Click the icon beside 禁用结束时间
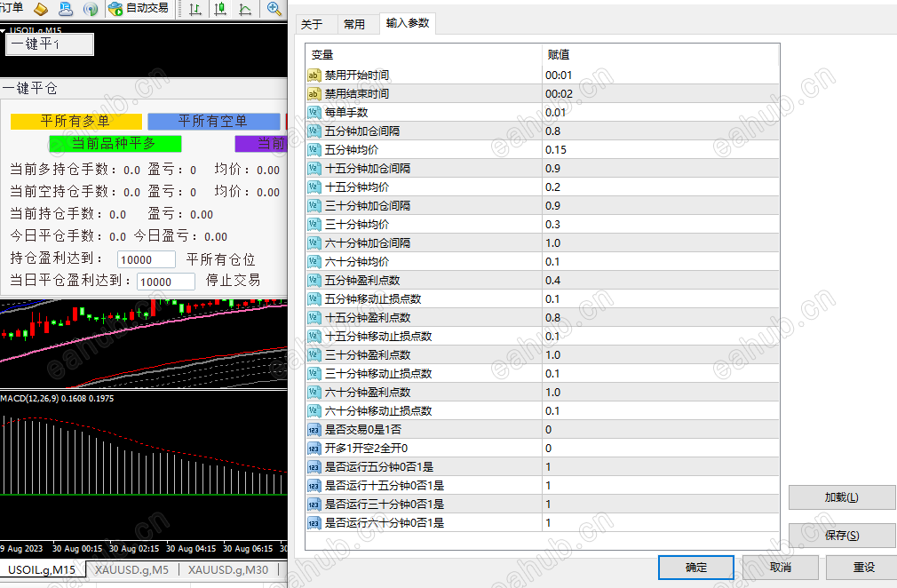The height and width of the screenshot is (588, 897). click(x=314, y=94)
